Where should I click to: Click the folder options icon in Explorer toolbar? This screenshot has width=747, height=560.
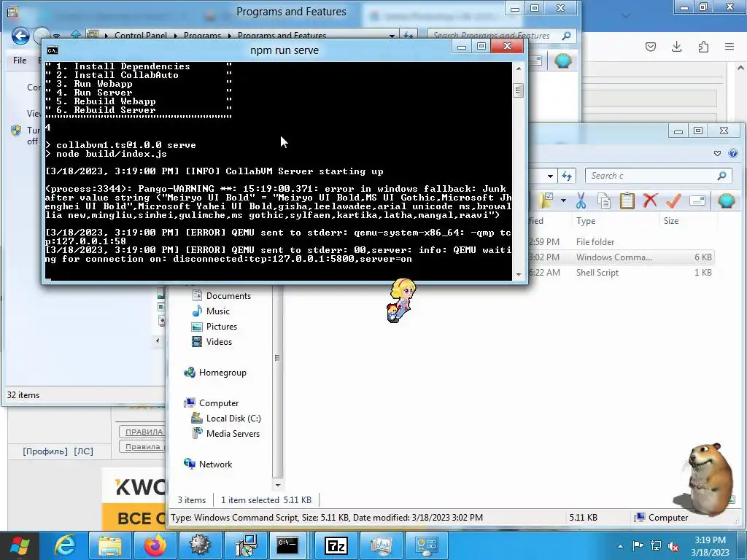point(545,201)
